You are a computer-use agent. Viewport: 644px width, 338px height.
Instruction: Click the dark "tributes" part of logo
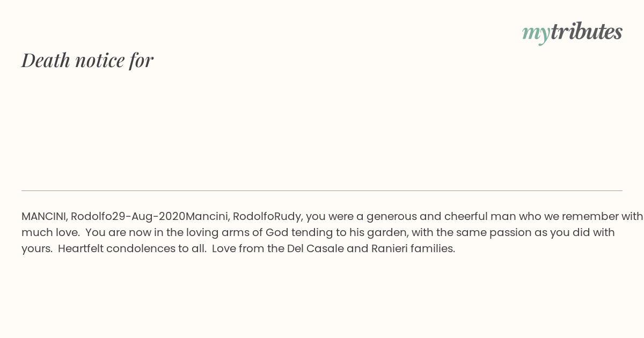tap(586, 32)
